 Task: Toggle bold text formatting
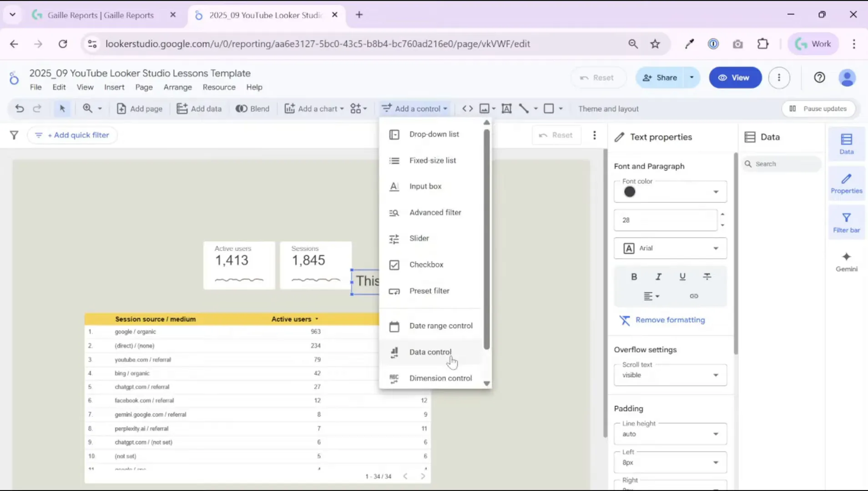pos(633,276)
